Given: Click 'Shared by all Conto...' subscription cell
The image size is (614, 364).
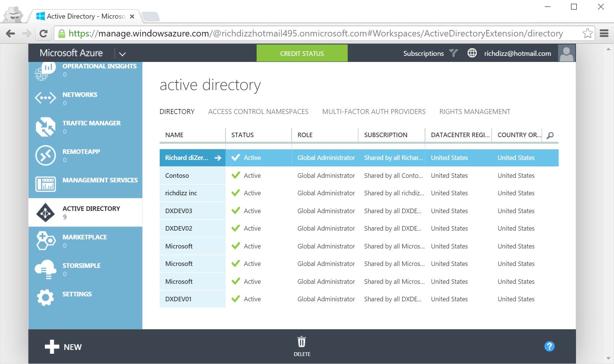Looking at the screenshot, I should click(393, 176).
